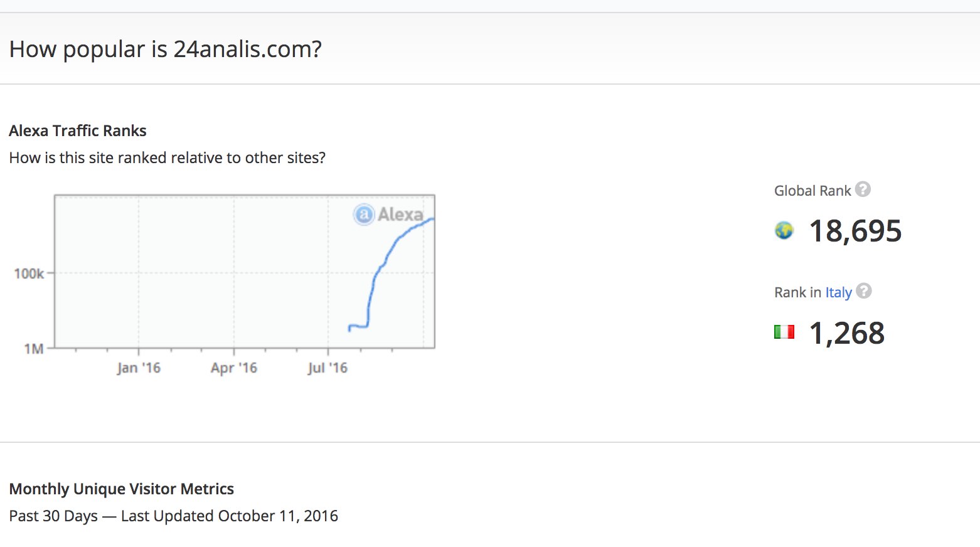Click the 1M y-axis label
Image resolution: width=980 pixels, height=547 pixels.
[x=34, y=349]
